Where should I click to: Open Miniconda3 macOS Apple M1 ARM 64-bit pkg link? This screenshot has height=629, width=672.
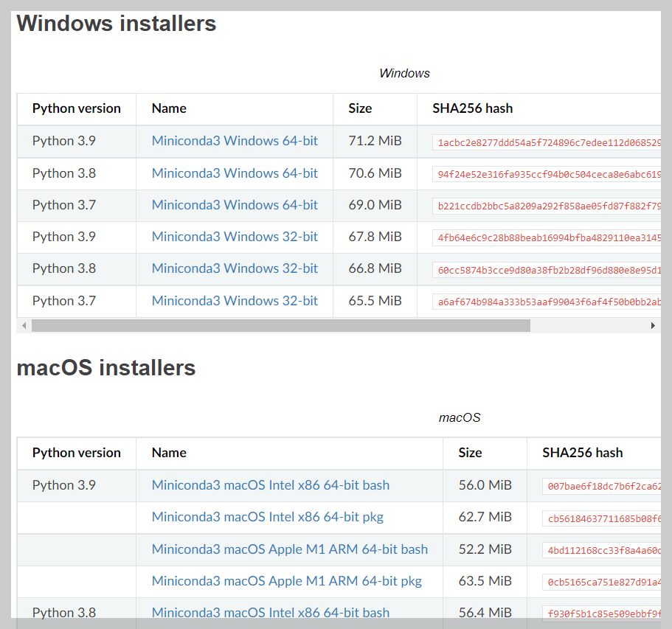(x=287, y=581)
